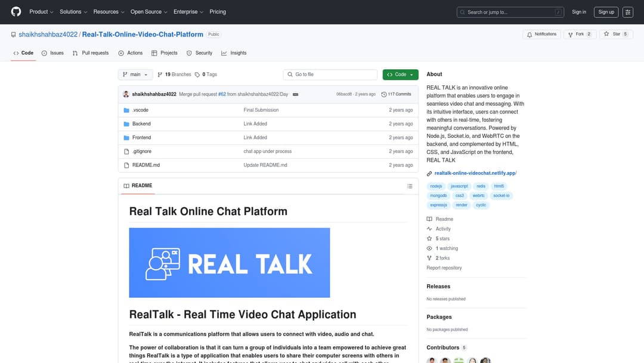Click the javascript topic tag
This screenshot has width=644, height=363.
click(459, 186)
